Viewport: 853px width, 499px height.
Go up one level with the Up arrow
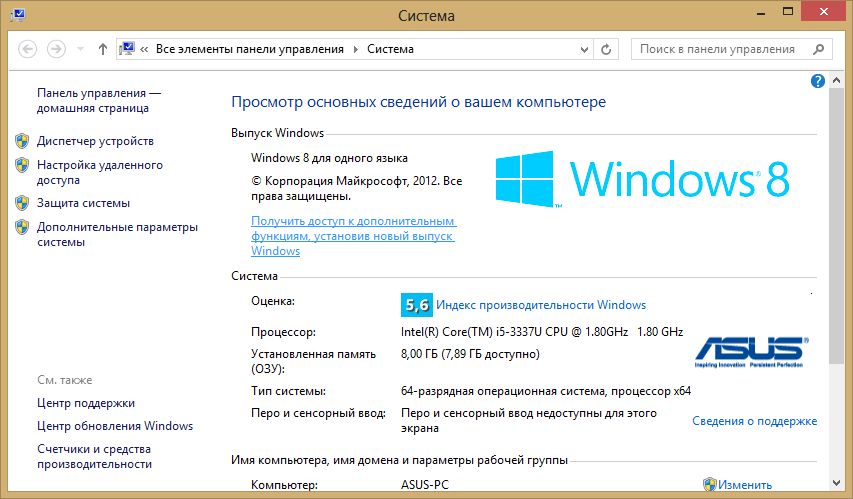click(x=103, y=49)
